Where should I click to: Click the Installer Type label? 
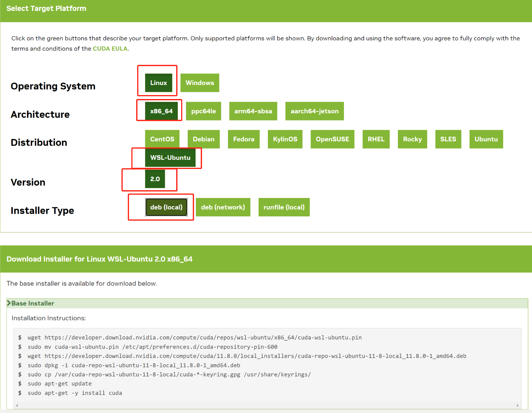pyautogui.click(x=42, y=211)
